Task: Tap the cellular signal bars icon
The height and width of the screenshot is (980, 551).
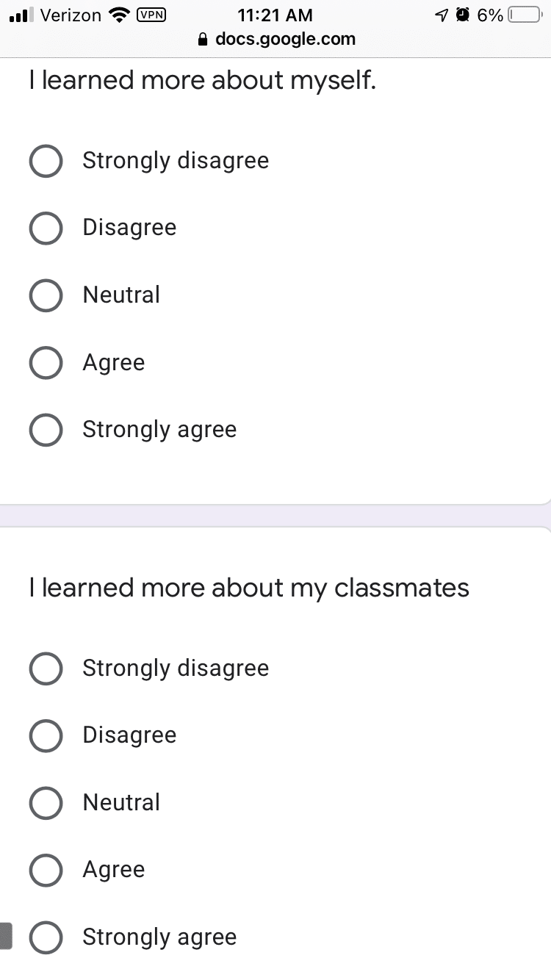Action: [21, 15]
